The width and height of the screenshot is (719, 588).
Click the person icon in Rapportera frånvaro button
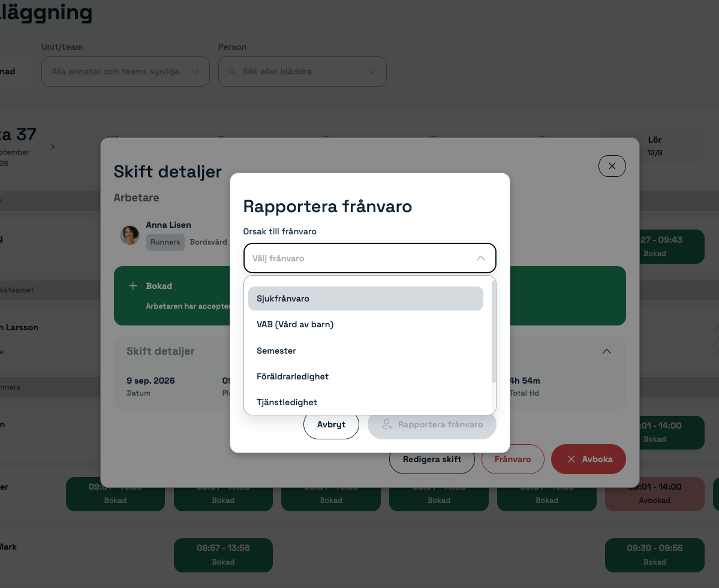pyautogui.click(x=387, y=424)
